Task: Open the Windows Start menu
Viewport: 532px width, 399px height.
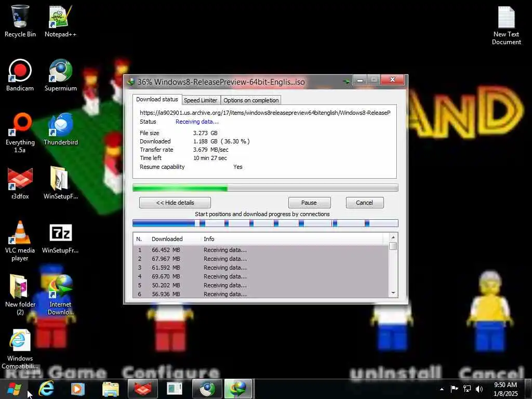Action: 14,389
